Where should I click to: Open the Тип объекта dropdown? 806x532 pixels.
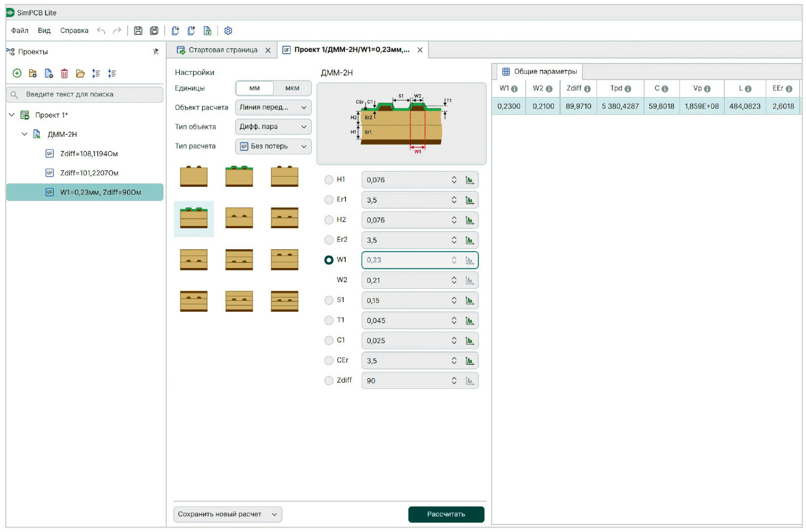[x=273, y=127]
